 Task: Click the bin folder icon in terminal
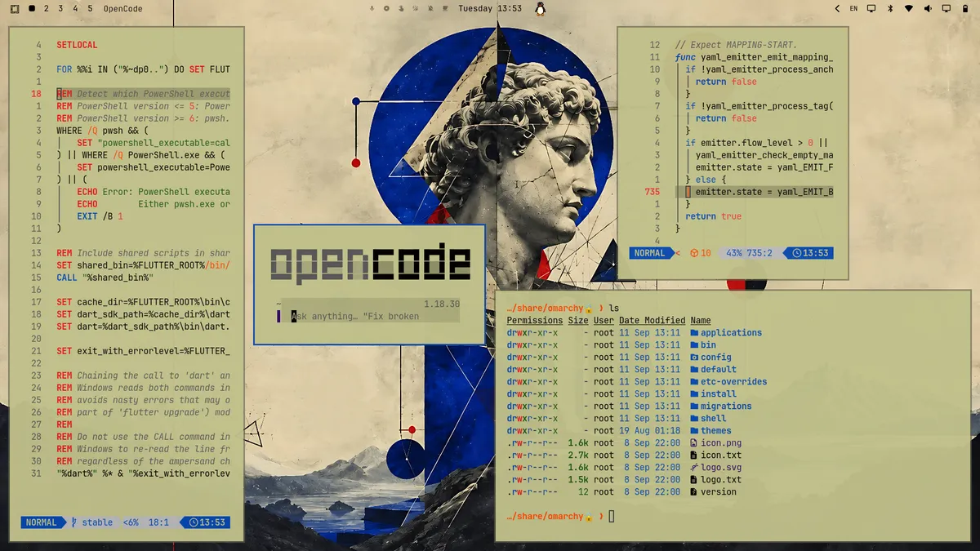(x=694, y=344)
